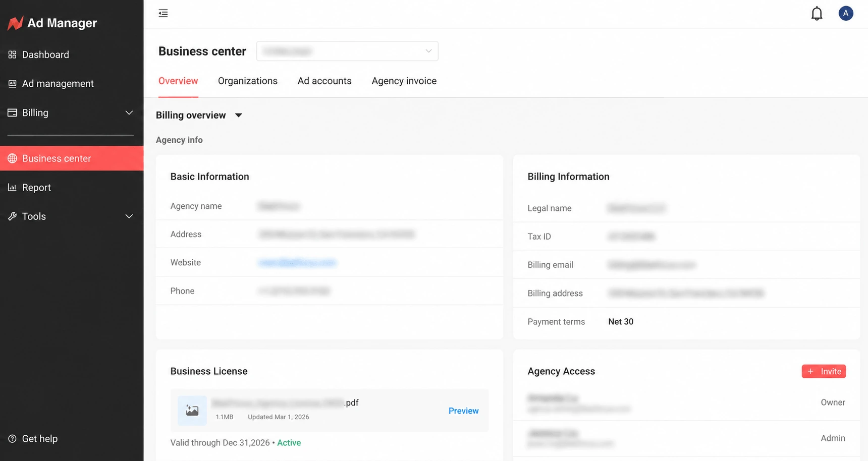
Task: Open the user avatar A menu
Action: point(846,13)
